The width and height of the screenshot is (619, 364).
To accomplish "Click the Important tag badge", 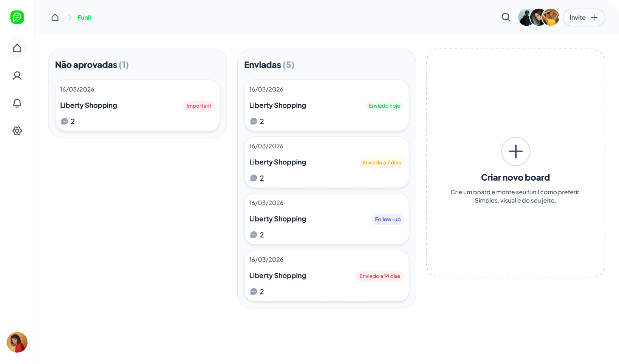I will point(199,106).
